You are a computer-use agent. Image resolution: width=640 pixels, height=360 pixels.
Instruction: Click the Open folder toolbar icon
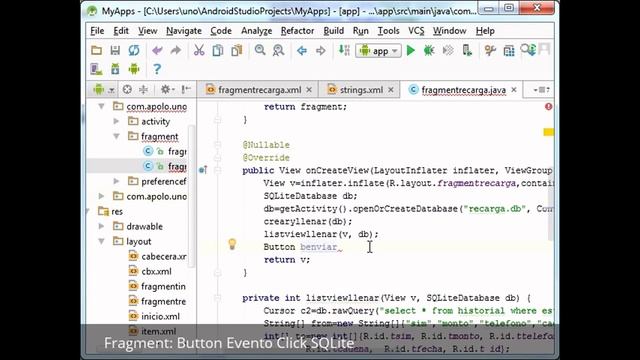(96, 51)
